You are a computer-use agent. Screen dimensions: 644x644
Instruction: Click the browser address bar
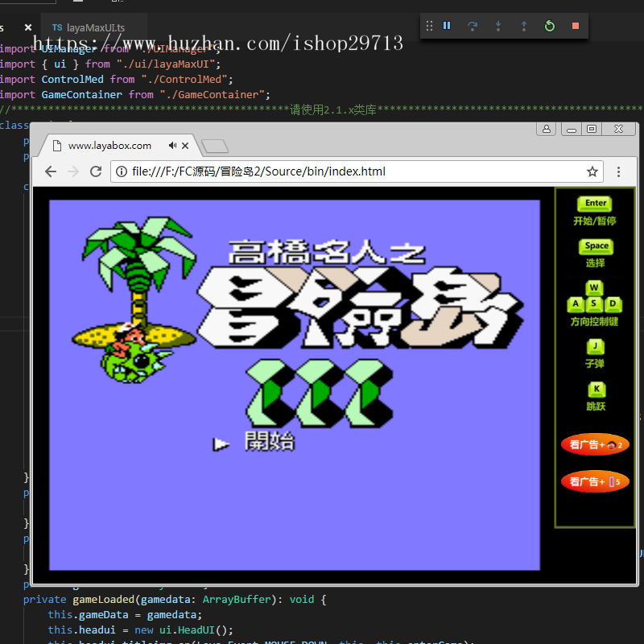[x=322, y=171]
